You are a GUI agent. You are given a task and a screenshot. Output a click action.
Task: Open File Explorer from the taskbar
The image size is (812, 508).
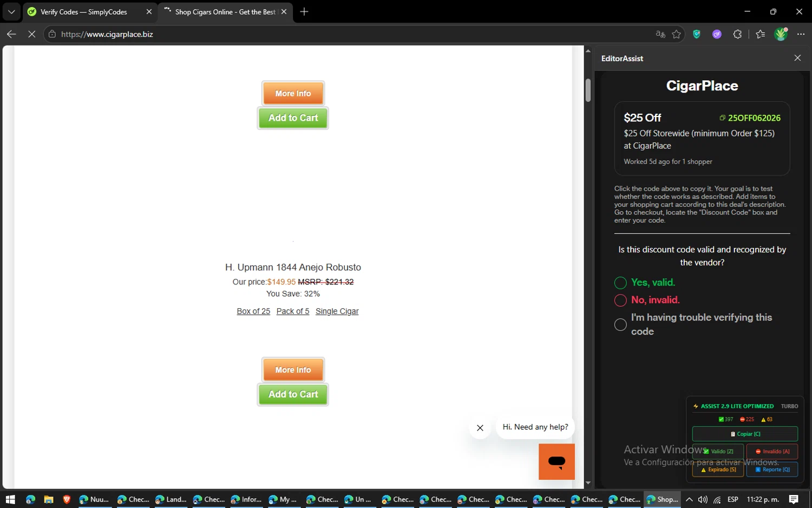(x=49, y=499)
